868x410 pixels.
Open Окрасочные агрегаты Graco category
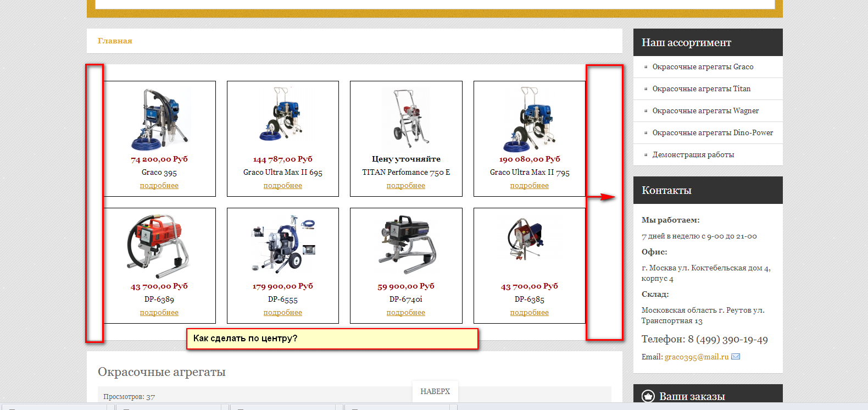(703, 67)
